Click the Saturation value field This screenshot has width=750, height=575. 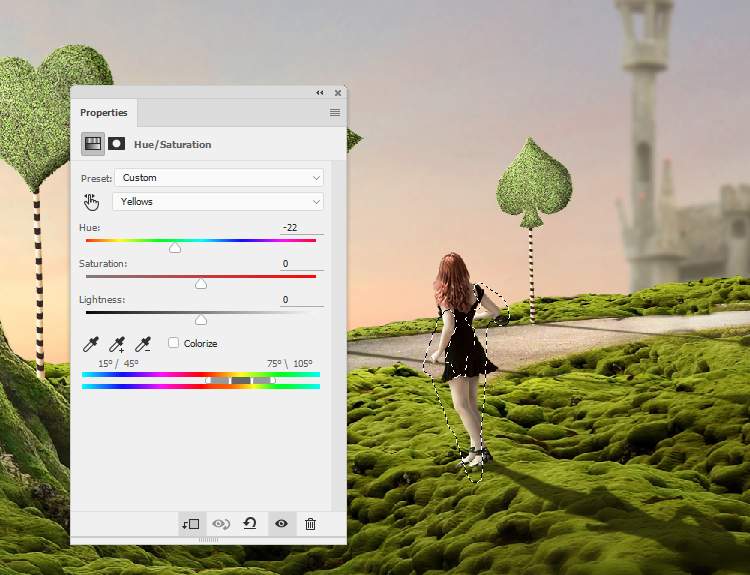coord(300,264)
